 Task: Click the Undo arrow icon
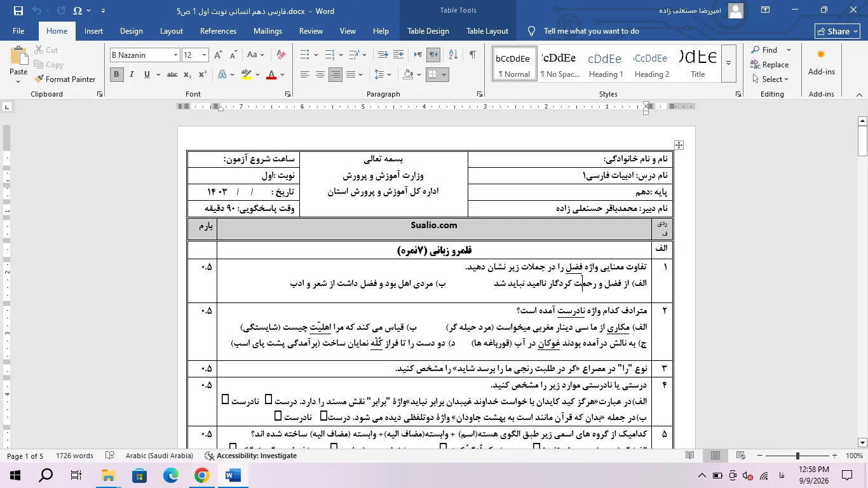click(37, 11)
